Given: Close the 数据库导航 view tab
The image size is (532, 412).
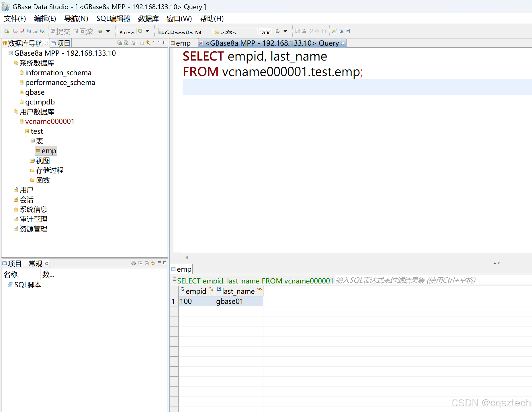Looking at the screenshot, I should (x=46, y=43).
